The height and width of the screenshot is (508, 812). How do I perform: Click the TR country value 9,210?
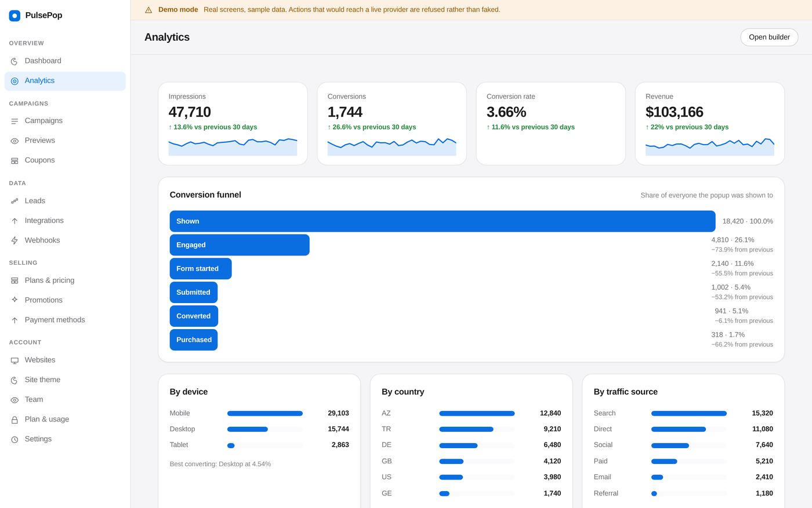552,429
